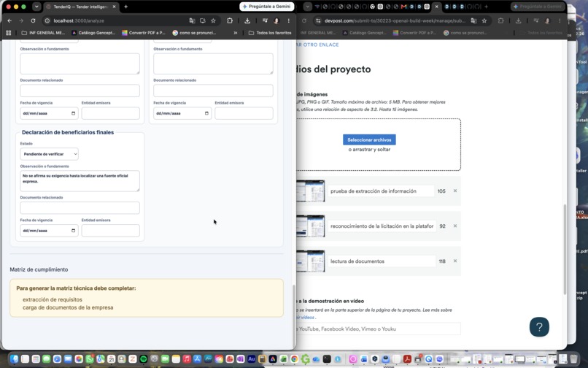
Task: Open 'Todos los favoritos' folder in TenderIQ window
Action: tap(270, 33)
